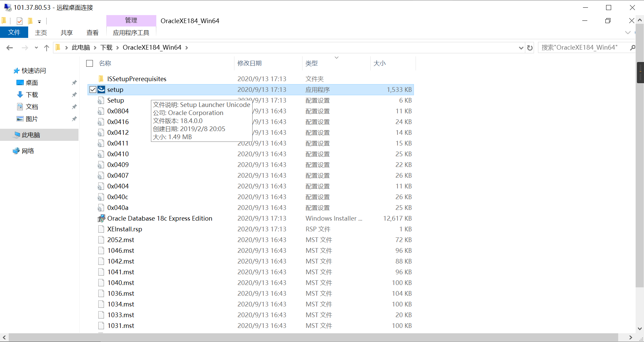Click the 2052.mst file icon

[x=101, y=240]
